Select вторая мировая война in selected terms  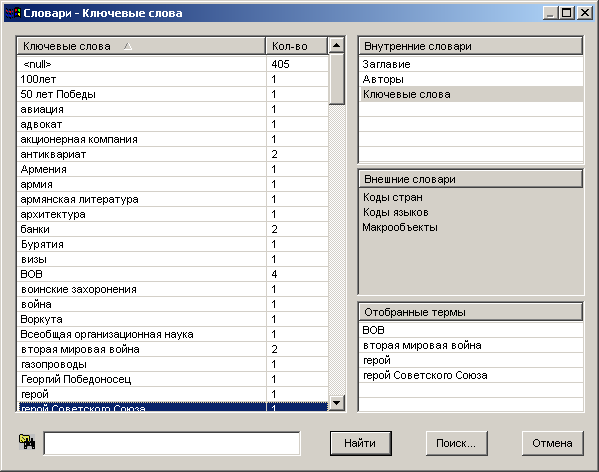[x=471, y=345]
